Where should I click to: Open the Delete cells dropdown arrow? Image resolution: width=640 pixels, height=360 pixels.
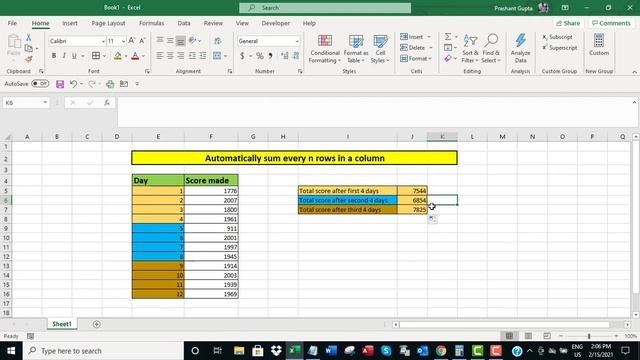click(431, 48)
